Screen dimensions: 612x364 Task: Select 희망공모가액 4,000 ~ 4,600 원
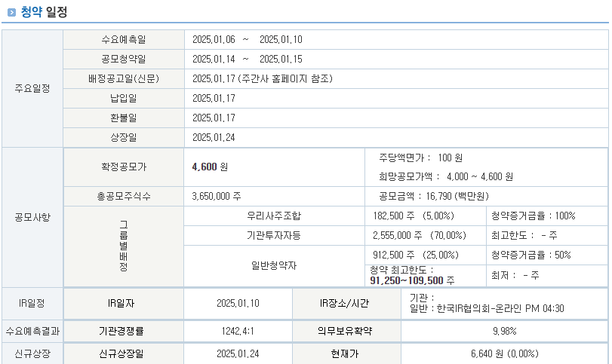click(x=446, y=176)
